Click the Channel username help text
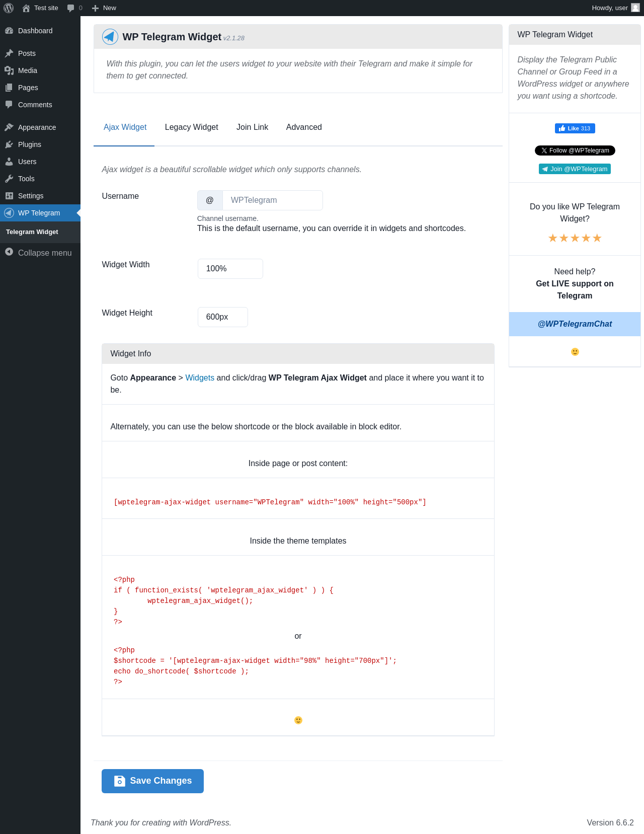644x834 pixels. click(x=227, y=218)
